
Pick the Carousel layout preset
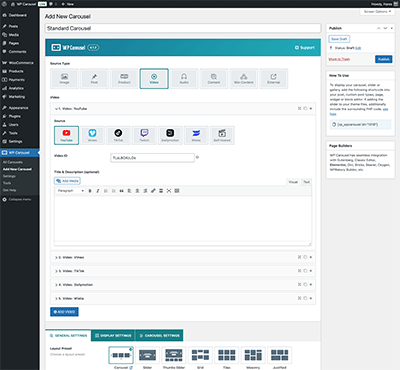pos(121,355)
